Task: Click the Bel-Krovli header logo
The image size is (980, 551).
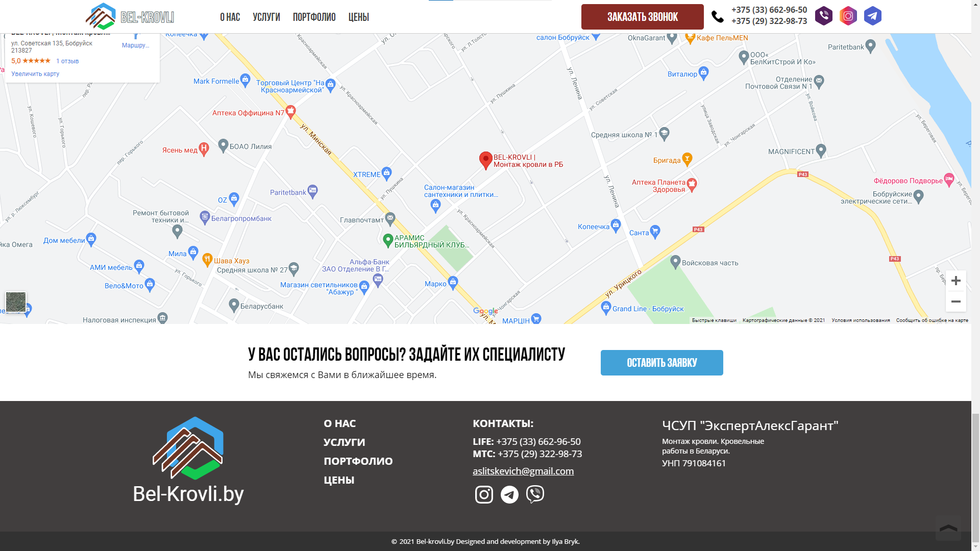Action: (x=130, y=16)
